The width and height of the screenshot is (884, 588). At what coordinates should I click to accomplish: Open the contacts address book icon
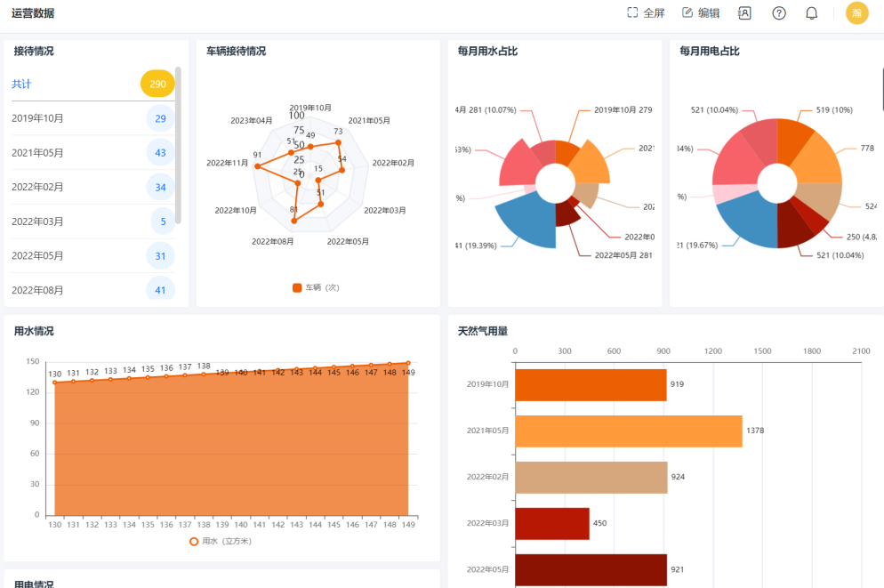point(744,12)
